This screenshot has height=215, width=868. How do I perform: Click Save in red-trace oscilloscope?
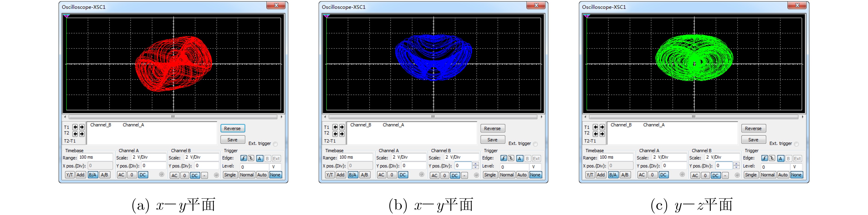point(232,140)
